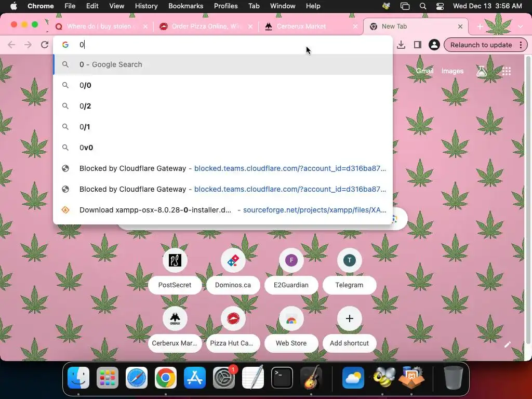
Task: Open the Window menu
Action: pos(283,6)
